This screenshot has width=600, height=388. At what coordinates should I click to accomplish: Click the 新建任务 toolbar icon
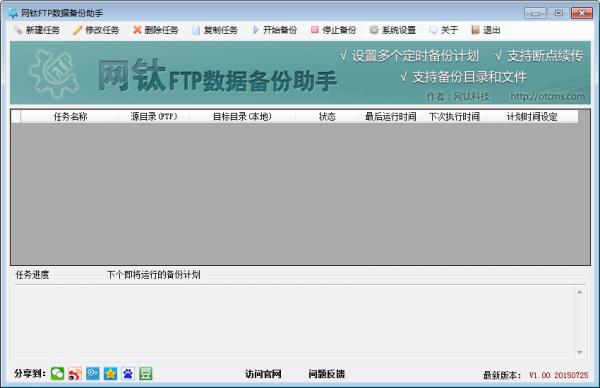[18, 30]
